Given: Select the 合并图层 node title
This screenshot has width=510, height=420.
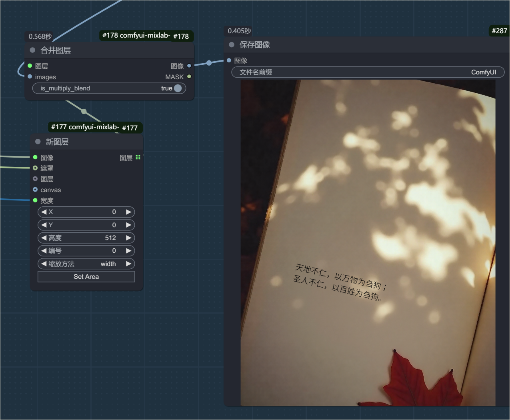Looking at the screenshot, I should pyautogui.click(x=56, y=50).
